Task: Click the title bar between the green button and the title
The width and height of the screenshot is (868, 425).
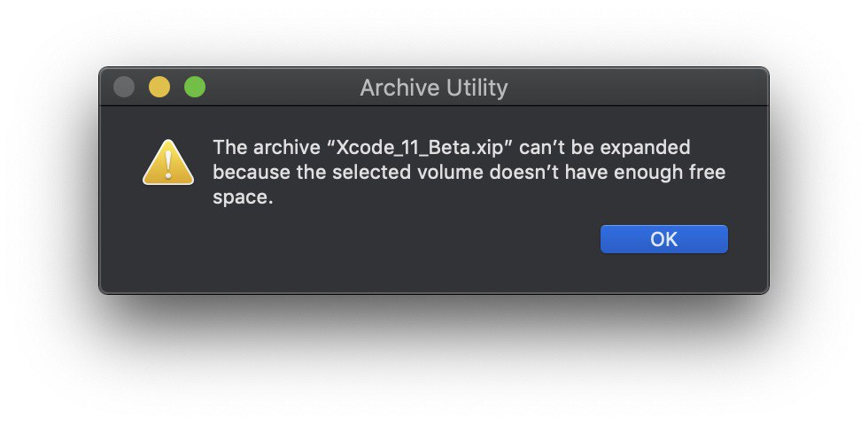Action: 283,87
